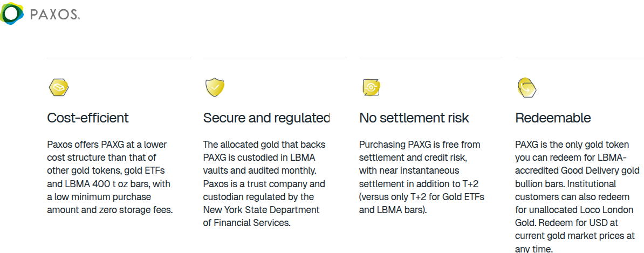
Task: Click the paragraph about Good Delivery bullion bars
Action: 575,197
